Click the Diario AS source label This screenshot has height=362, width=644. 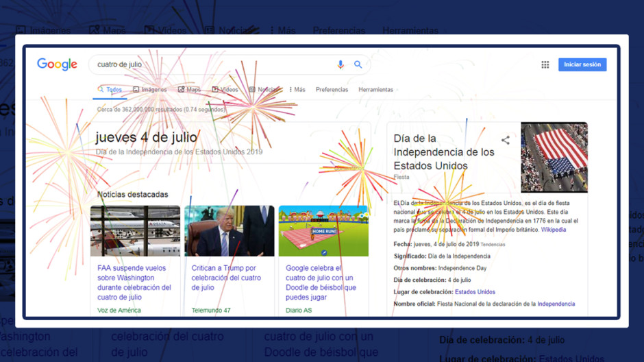(299, 310)
